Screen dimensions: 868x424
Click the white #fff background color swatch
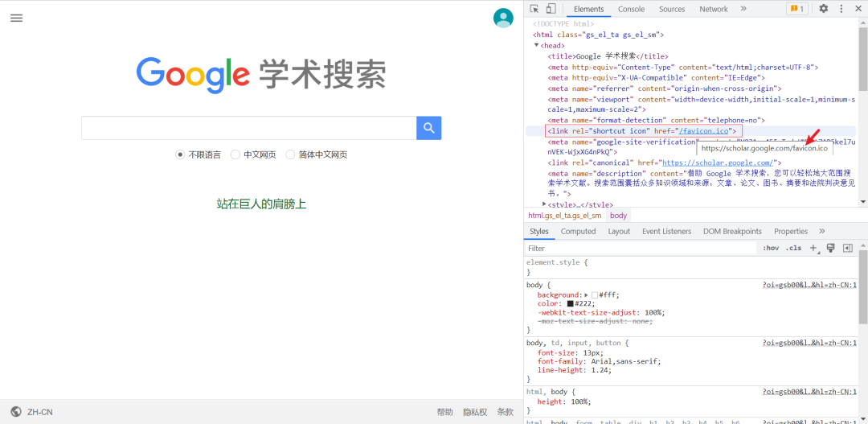(595, 294)
